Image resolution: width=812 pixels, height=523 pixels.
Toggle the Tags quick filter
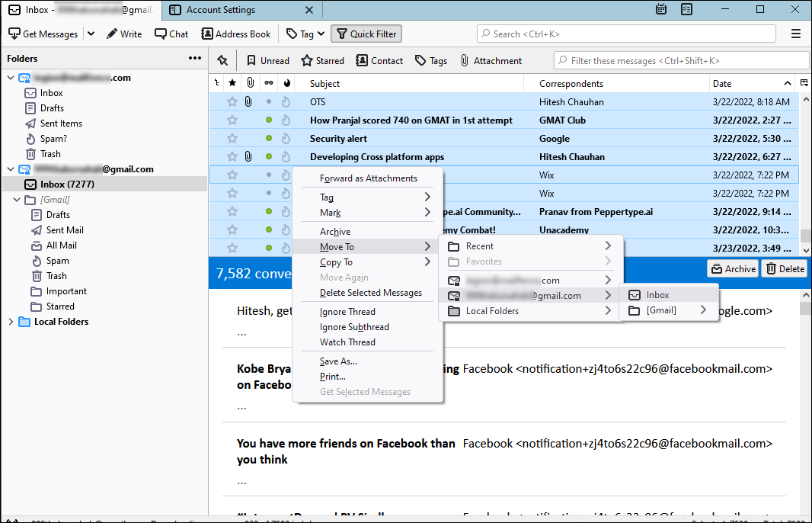coord(431,61)
